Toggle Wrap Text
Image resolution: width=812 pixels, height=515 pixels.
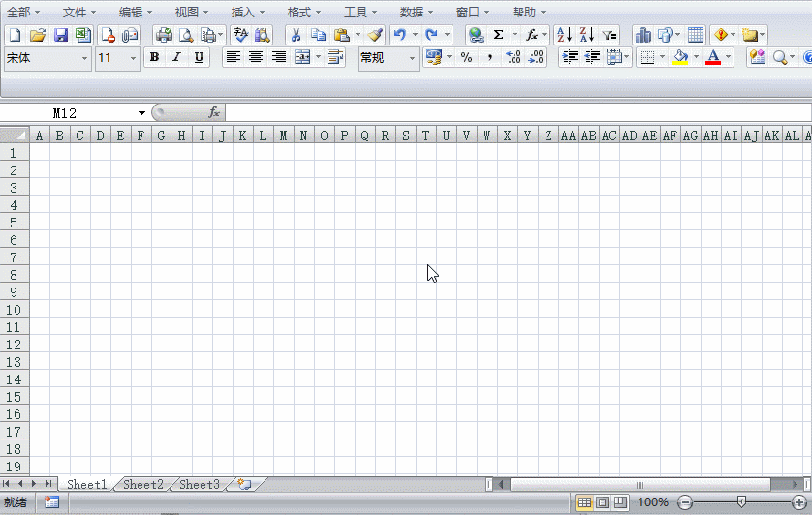335,57
